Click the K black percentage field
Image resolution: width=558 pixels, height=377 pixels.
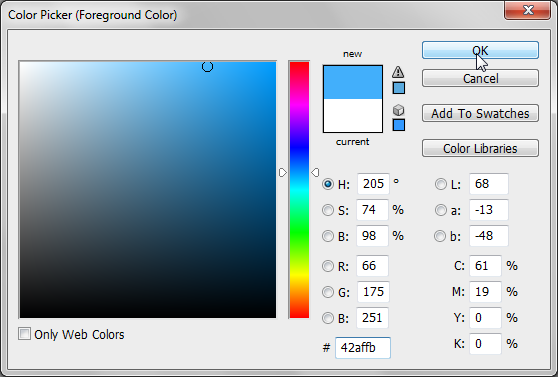(x=485, y=344)
